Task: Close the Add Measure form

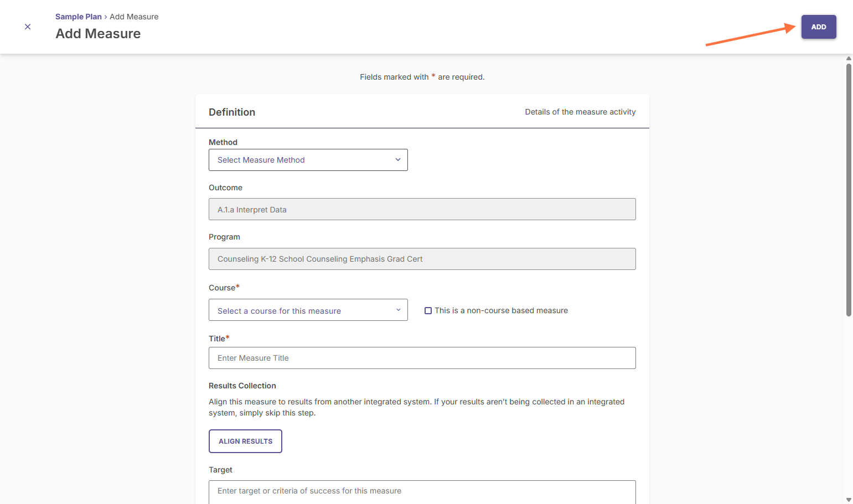Action: coord(28,27)
